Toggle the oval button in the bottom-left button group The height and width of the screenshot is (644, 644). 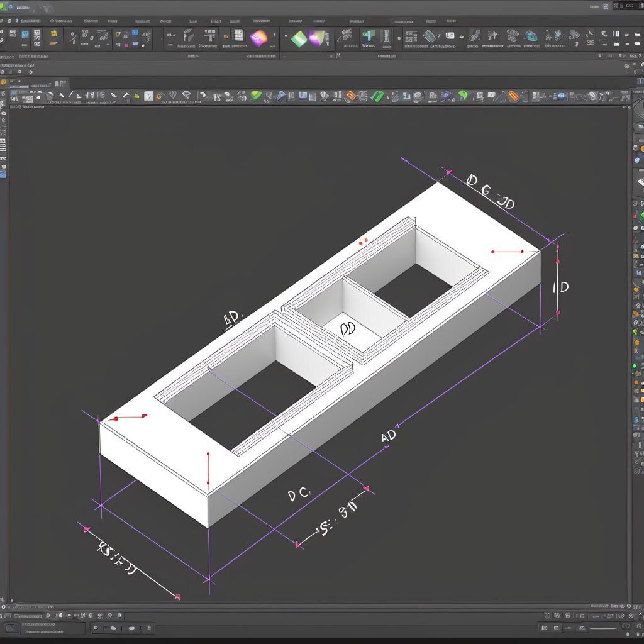[x=113, y=628]
